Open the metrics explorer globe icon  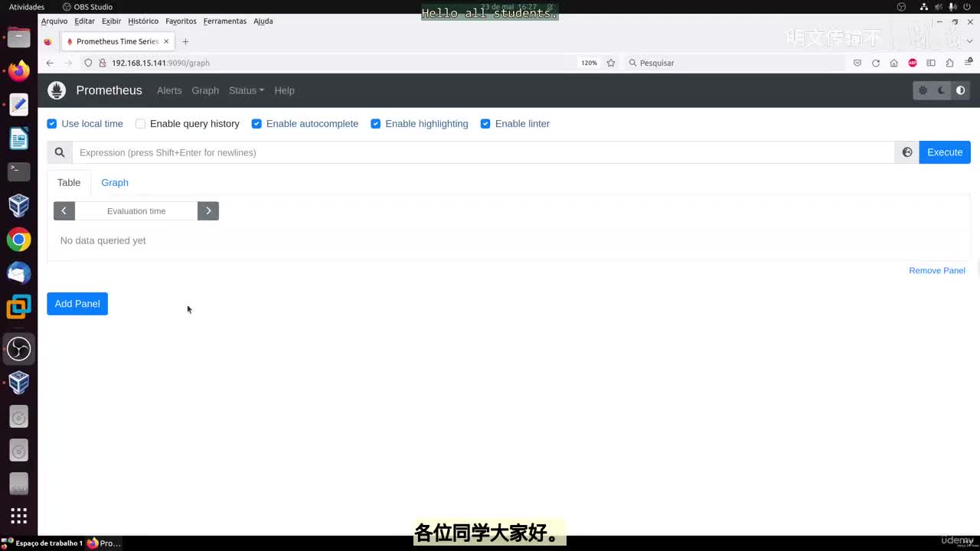[907, 152]
